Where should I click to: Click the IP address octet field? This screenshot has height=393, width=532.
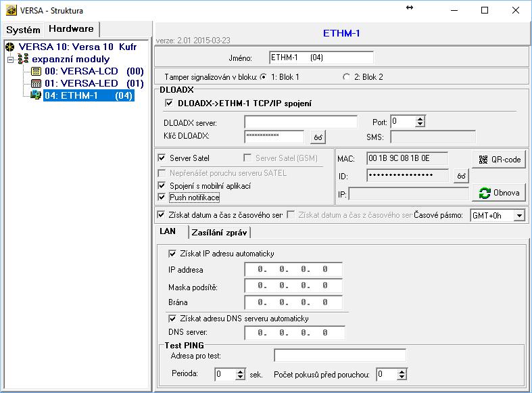click(293, 269)
